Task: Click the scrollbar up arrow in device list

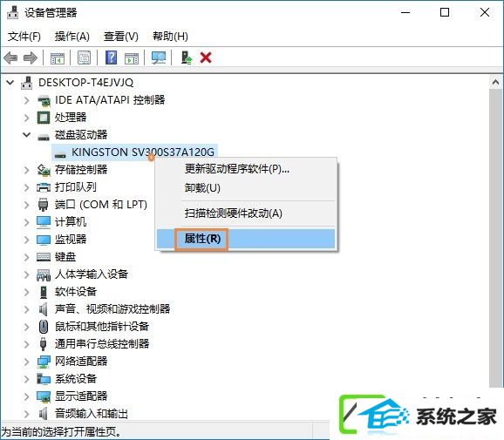Action: click(x=495, y=82)
